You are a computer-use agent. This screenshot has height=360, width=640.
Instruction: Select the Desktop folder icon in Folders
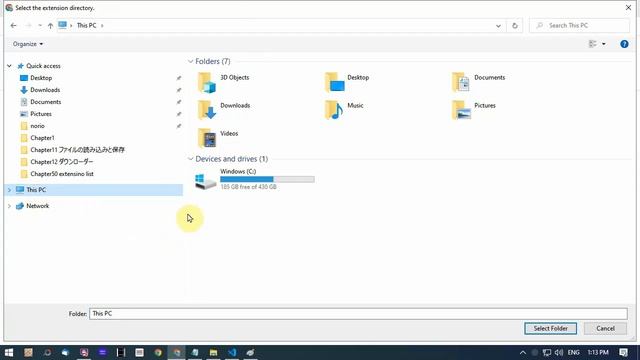point(334,82)
